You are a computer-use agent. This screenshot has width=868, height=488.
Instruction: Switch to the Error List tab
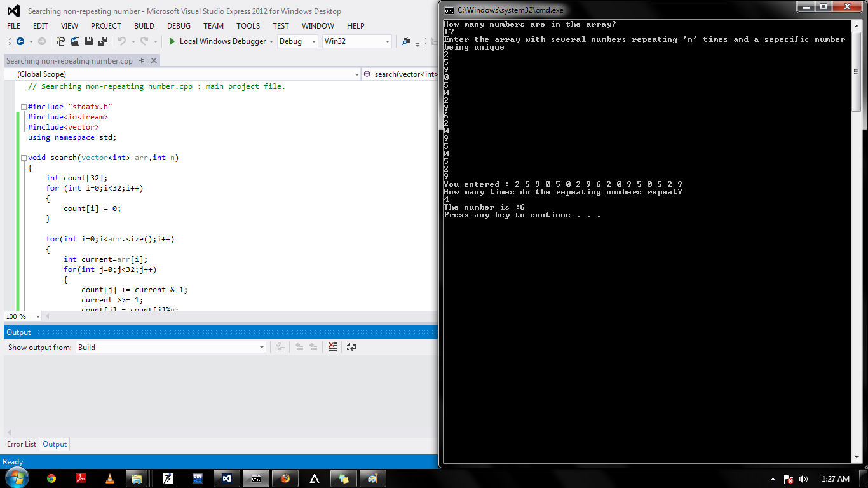point(21,444)
